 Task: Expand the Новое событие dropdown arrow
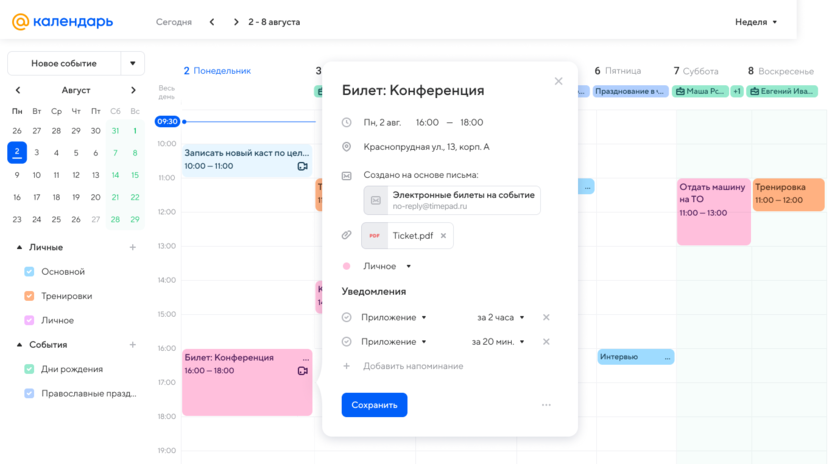coord(132,63)
